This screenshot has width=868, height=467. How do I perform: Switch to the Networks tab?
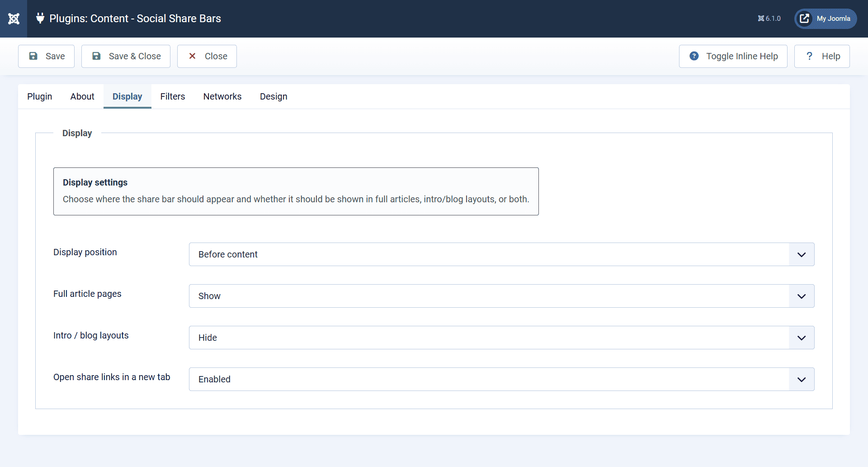pyautogui.click(x=222, y=96)
